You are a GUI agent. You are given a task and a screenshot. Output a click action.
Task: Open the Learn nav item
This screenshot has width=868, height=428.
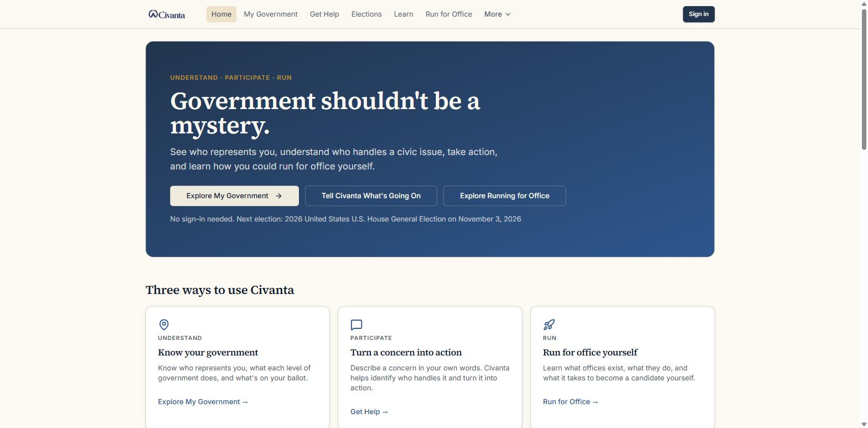coord(404,14)
